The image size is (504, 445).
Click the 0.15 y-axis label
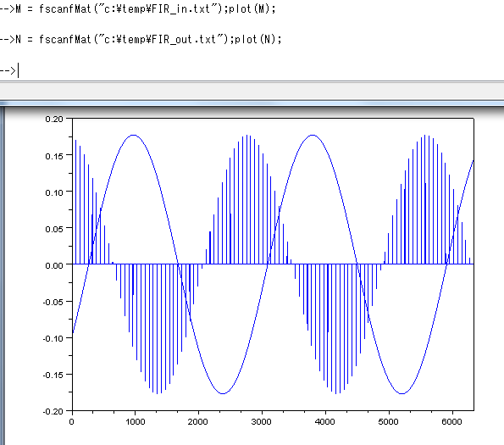pyautogui.click(x=54, y=156)
